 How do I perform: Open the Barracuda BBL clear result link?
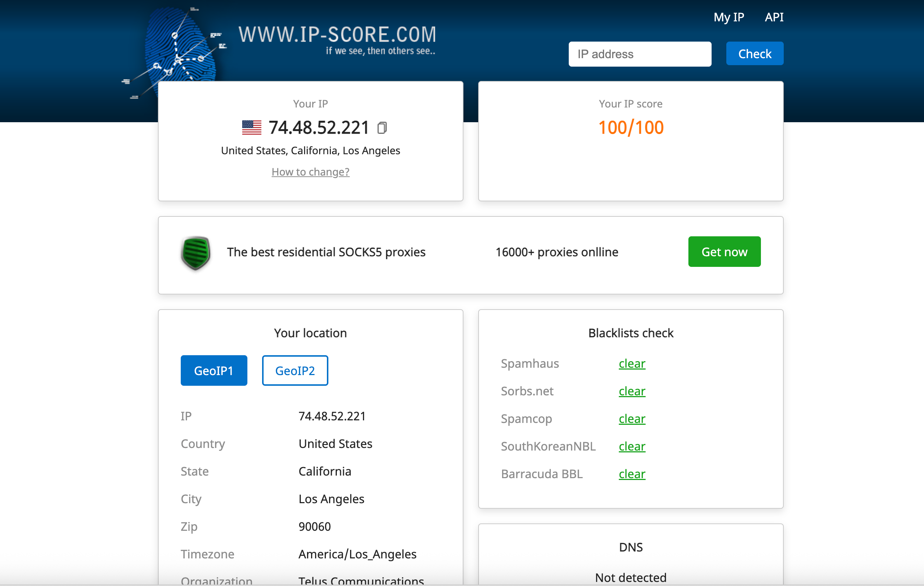(x=632, y=474)
